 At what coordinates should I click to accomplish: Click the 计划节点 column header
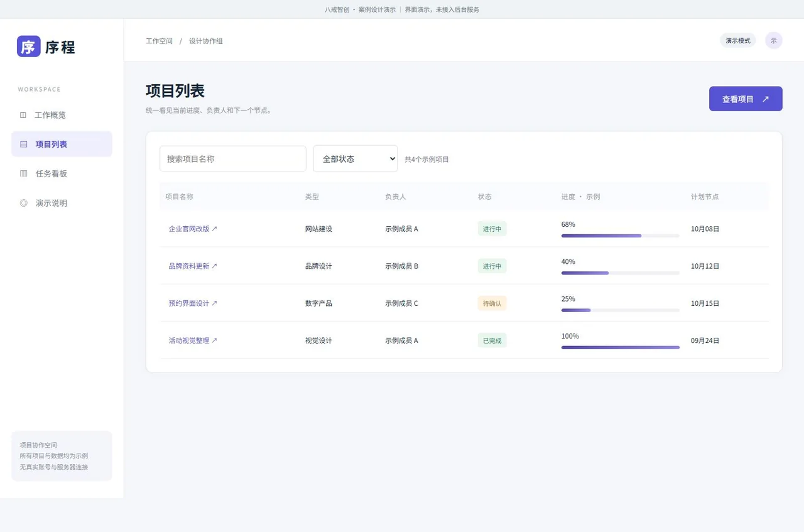coord(705,197)
